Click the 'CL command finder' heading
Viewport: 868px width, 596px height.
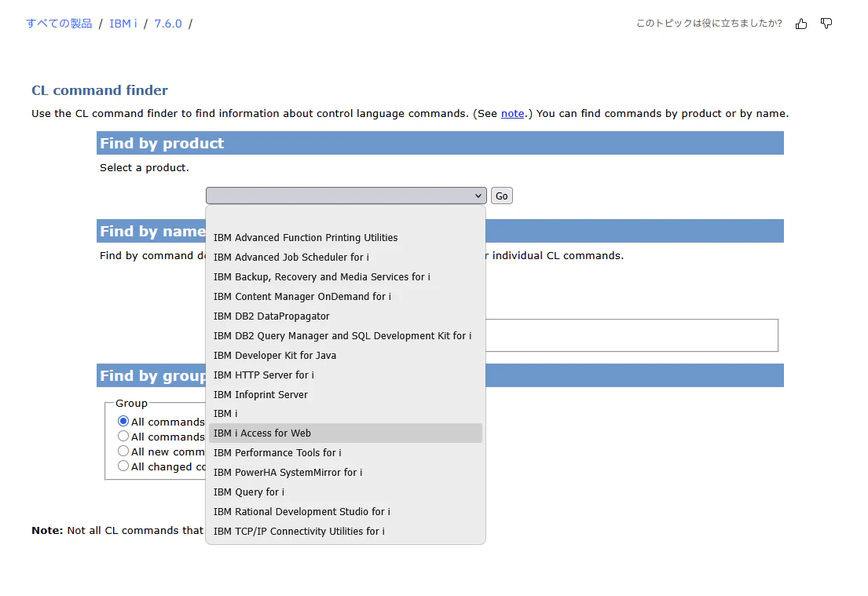coord(100,90)
